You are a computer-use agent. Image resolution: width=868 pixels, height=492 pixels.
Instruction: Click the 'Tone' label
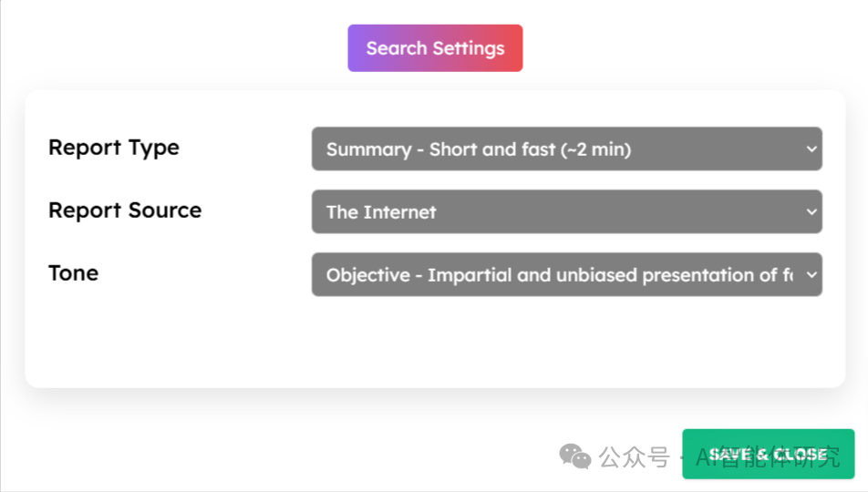pos(74,273)
